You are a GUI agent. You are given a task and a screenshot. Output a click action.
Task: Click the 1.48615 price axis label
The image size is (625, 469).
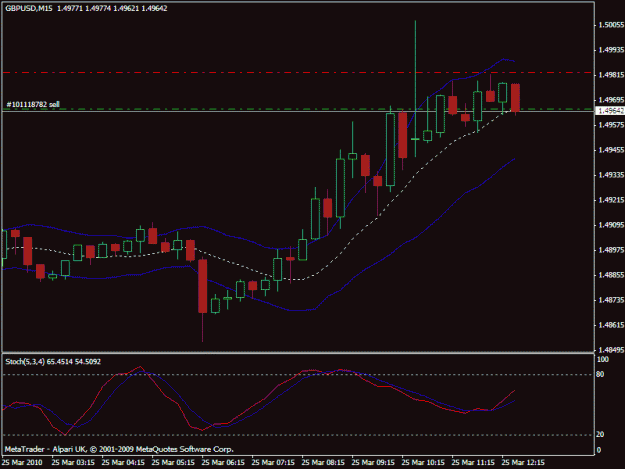[611, 325]
